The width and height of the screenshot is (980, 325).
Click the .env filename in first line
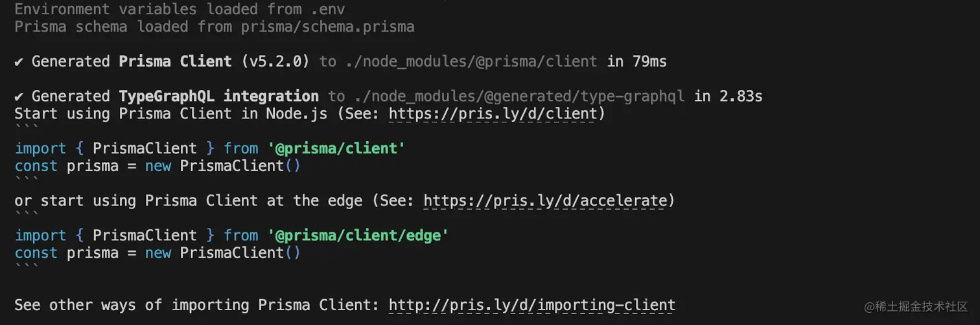tap(327, 10)
